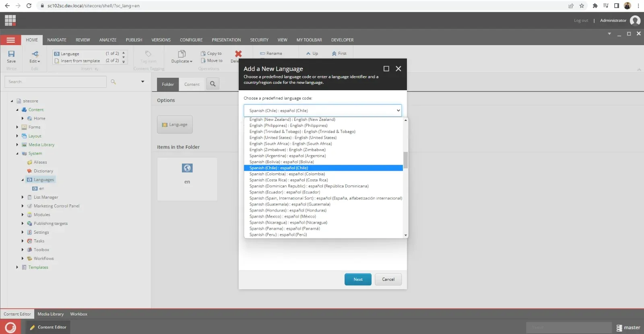644x334 pixels.
Task: Click the Up sort arrow command
Action: tap(312, 53)
